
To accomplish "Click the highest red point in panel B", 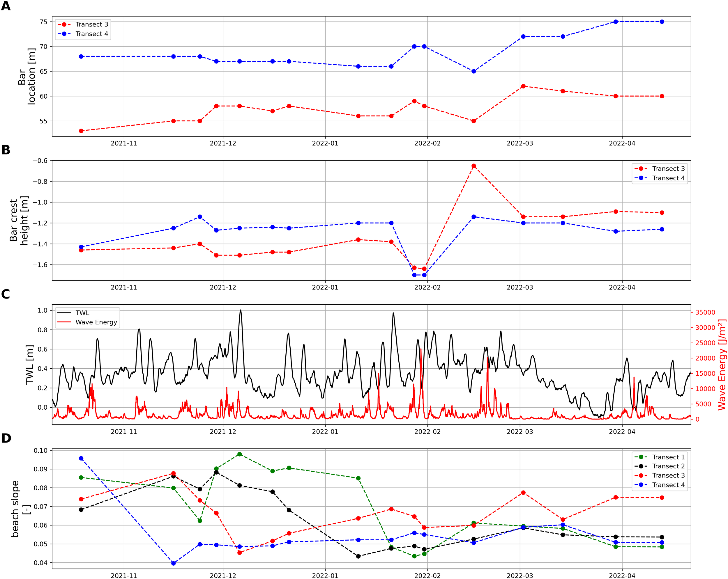I will 474,166.
